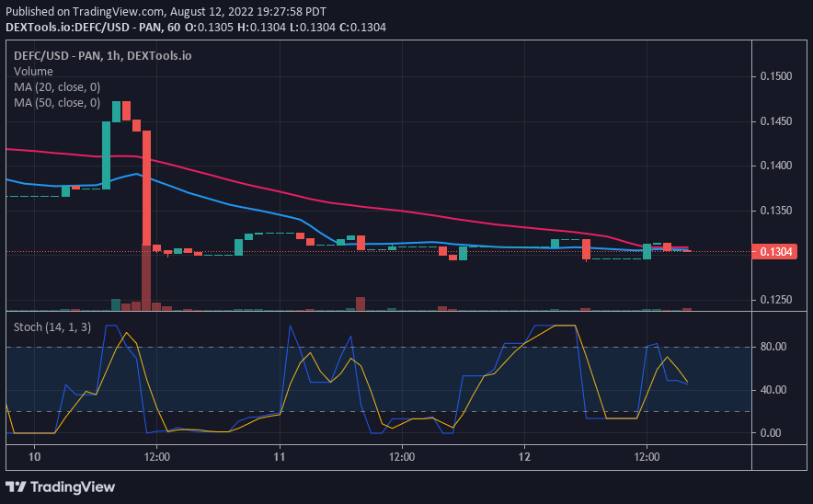Select the date 12 marker on time axis
Viewport: 813px width, 504px height.
click(524, 457)
